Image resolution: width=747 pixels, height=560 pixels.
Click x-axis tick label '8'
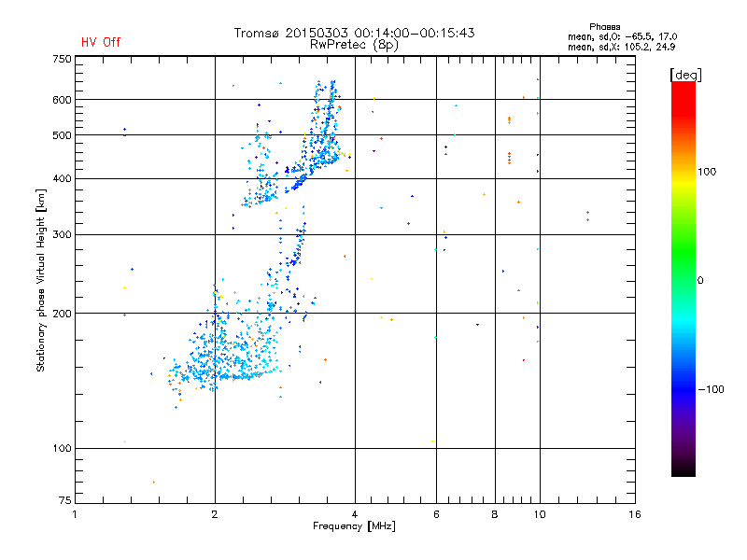coord(495,514)
